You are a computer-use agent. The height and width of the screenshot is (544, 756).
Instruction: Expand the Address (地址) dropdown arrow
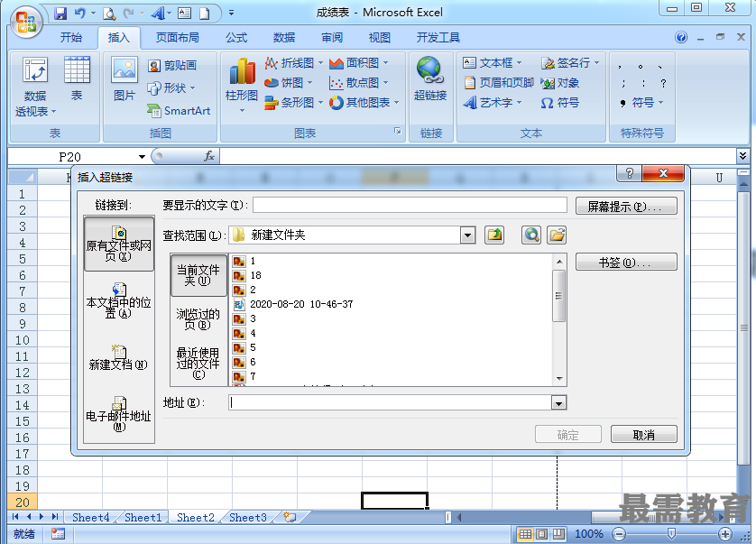click(x=558, y=402)
